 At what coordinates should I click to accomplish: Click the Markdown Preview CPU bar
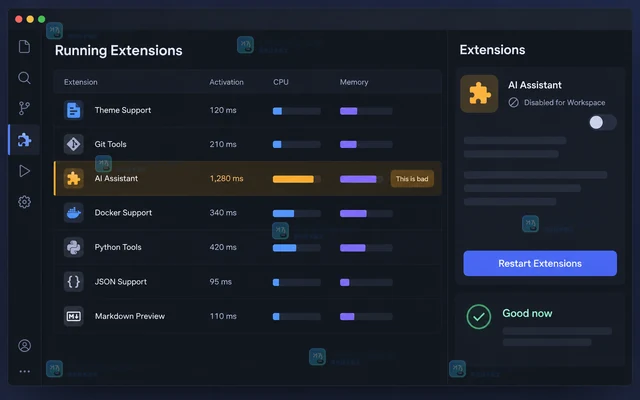pyautogui.click(x=297, y=316)
